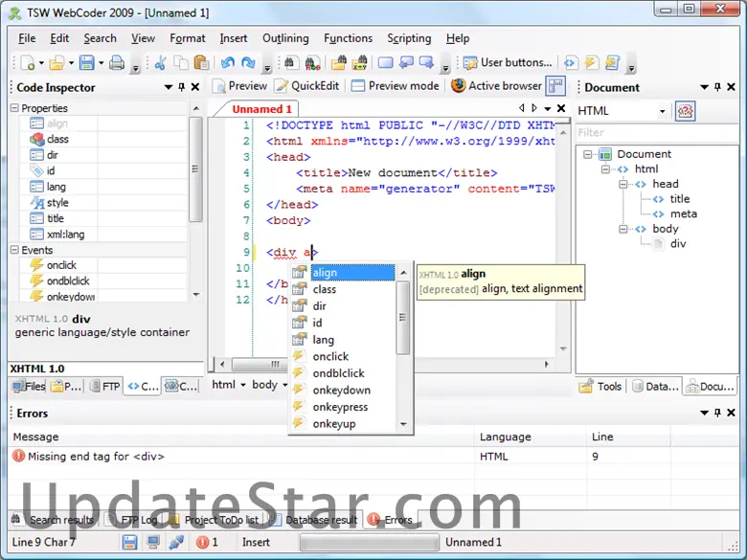
Task: Click the Paste clipboard icon
Action: pos(201,63)
